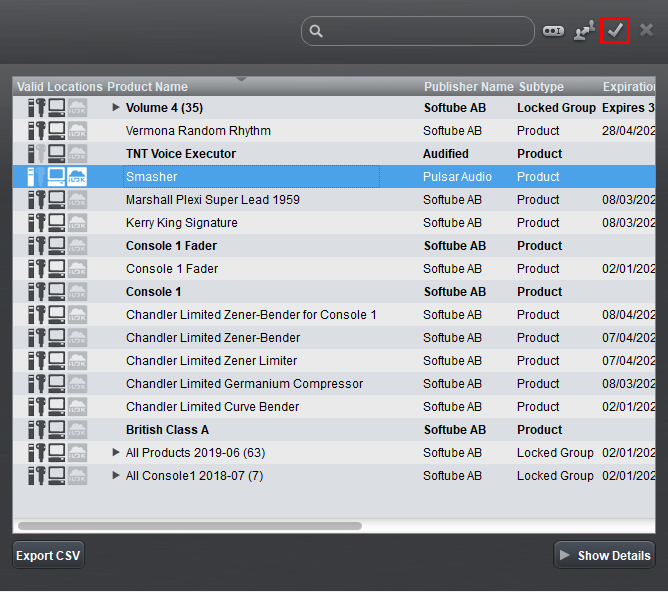The height and width of the screenshot is (592, 668).
Task: Select Marshall Plexi Super Lead 1959
Action: coord(334,199)
